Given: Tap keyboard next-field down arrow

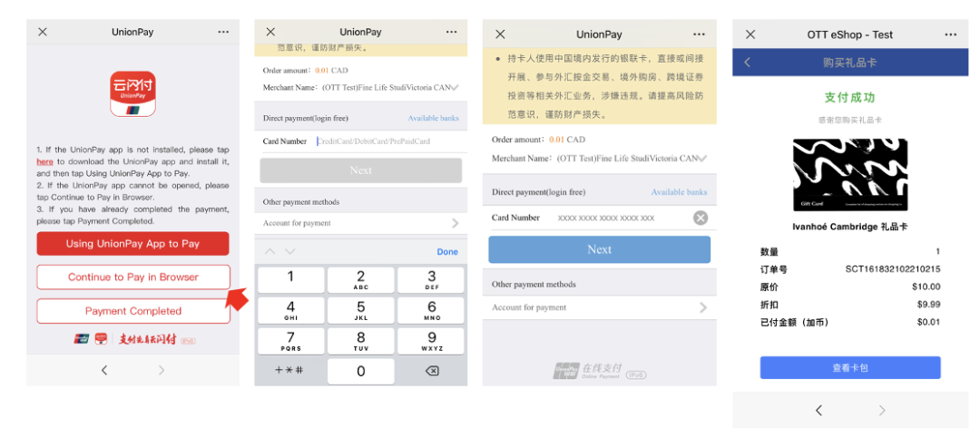Looking at the screenshot, I should [290, 251].
